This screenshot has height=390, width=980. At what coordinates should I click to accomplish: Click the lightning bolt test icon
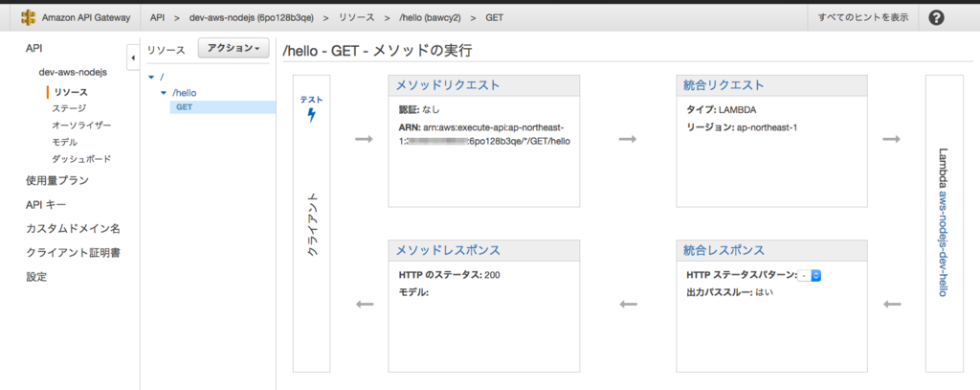point(311,115)
